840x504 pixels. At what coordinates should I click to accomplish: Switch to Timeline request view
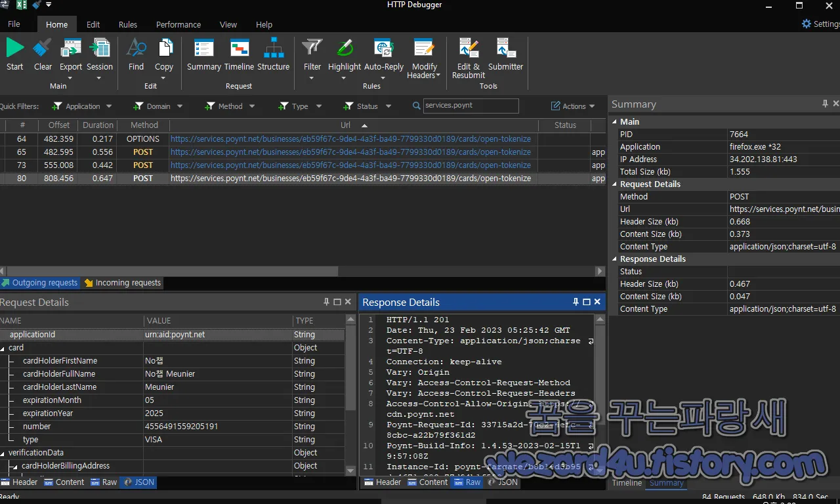click(239, 52)
